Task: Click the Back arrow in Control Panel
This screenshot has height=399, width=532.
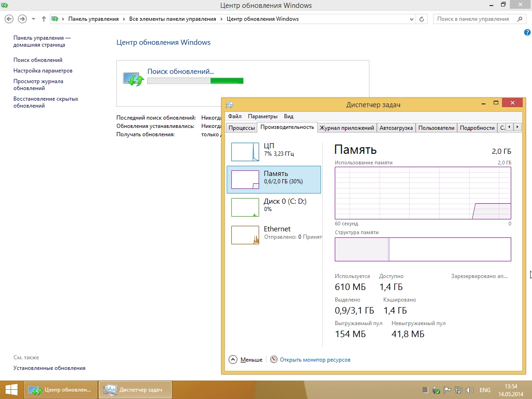Action: (9, 19)
